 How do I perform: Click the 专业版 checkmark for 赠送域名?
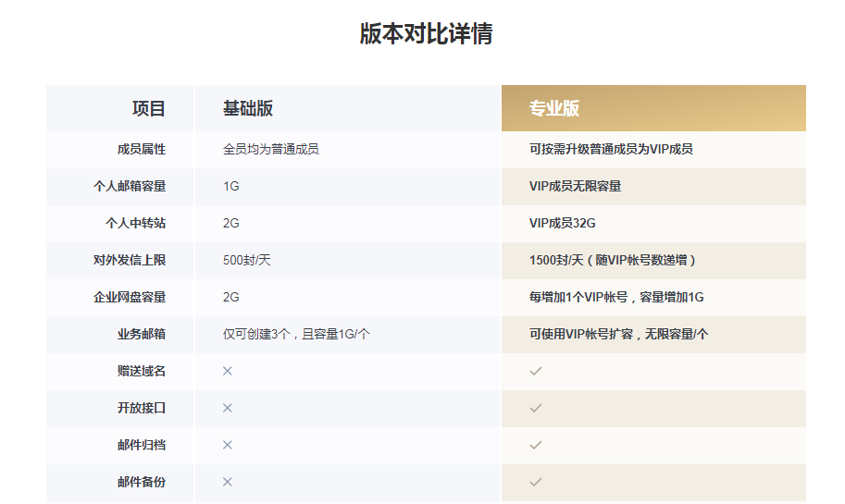pos(535,371)
